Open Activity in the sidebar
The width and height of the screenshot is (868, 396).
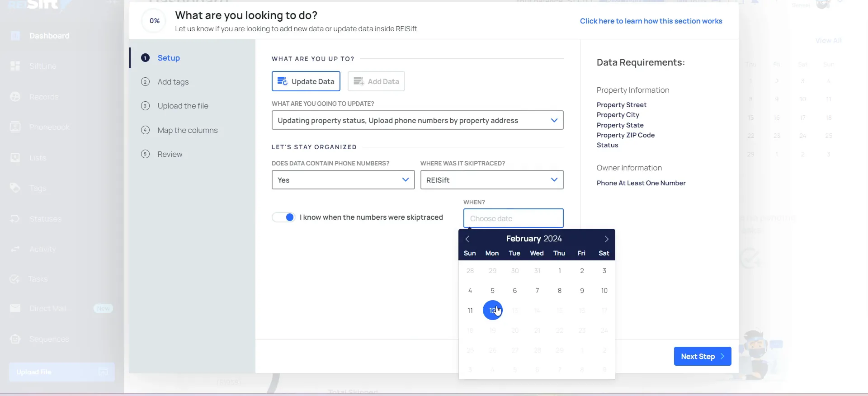click(42, 249)
